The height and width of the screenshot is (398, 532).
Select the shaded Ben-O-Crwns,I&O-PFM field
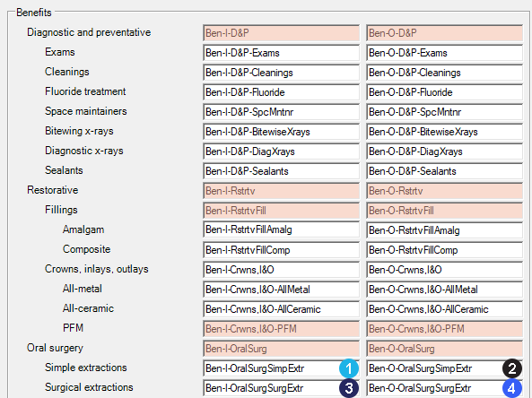[x=444, y=328]
